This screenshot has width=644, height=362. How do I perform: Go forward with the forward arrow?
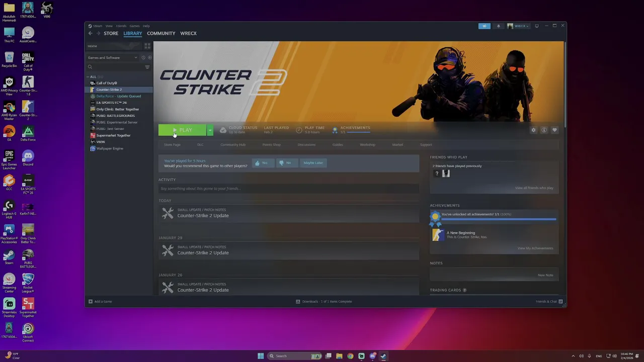click(98, 33)
